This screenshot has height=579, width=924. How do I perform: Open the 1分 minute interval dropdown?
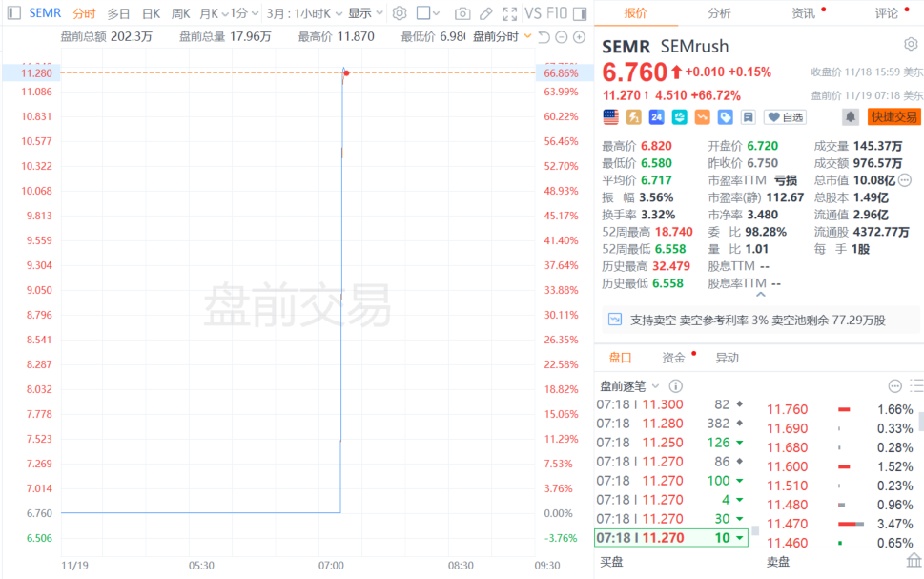(x=244, y=13)
